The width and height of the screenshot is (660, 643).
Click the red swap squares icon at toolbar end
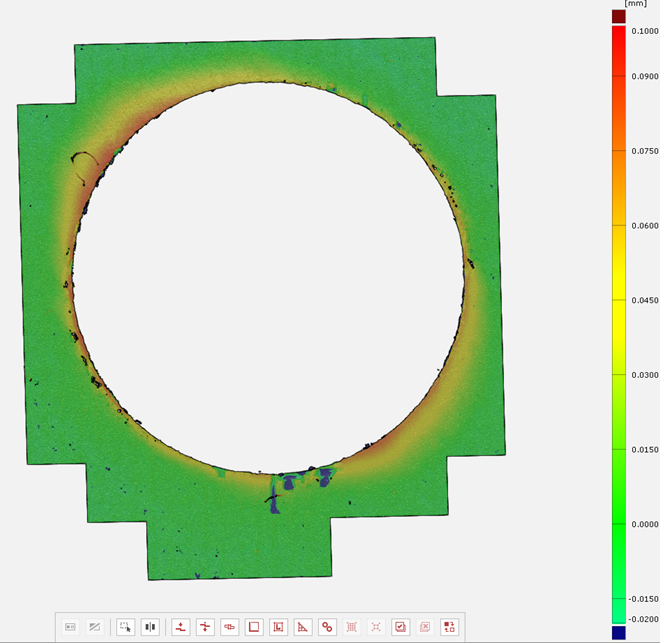tap(449, 627)
